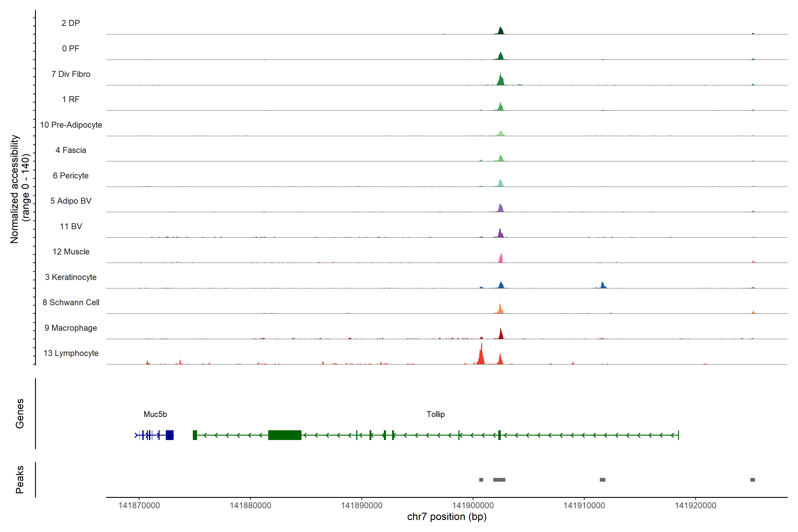The image size is (798, 532).
Task: Click the widest gray peak bar
Action: pos(499,480)
